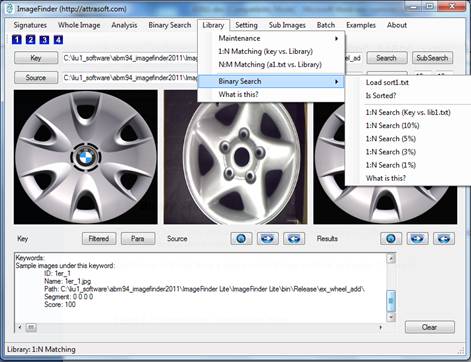Choose 1:N Matching (key vs. Library)
The width and height of the screenshot is (471, 362).
[271, 51]
